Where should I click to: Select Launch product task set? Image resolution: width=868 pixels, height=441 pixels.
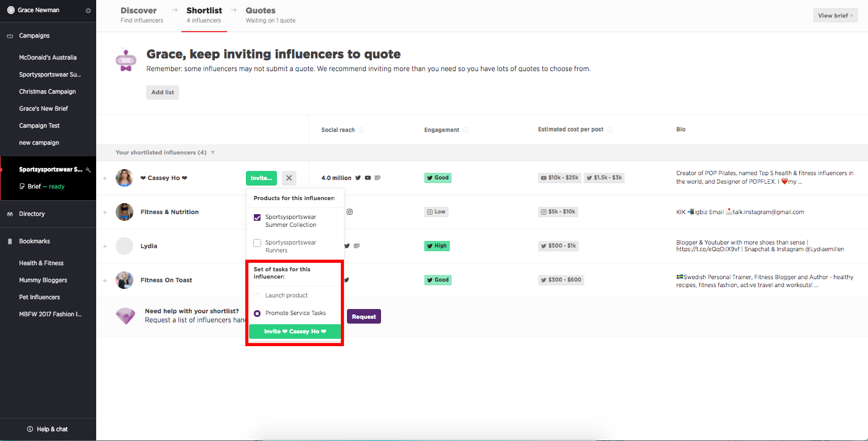tap(257, 296)
